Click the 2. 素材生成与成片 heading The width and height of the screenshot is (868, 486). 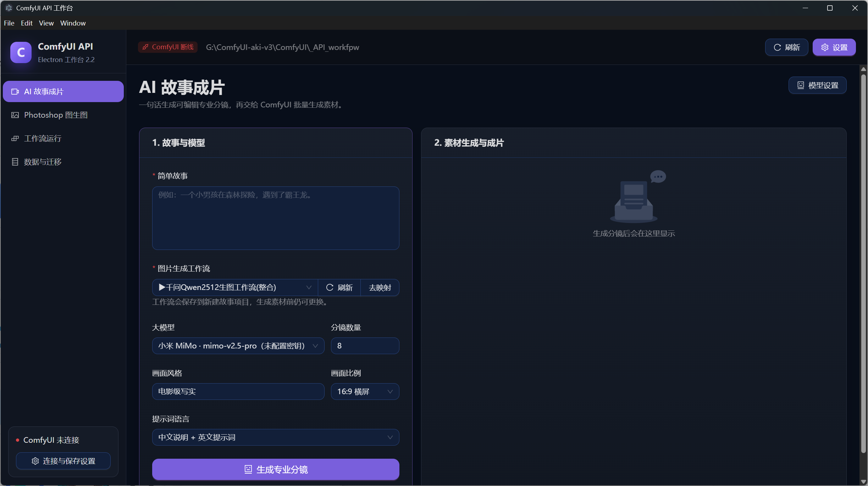click(x=469, y=143)
